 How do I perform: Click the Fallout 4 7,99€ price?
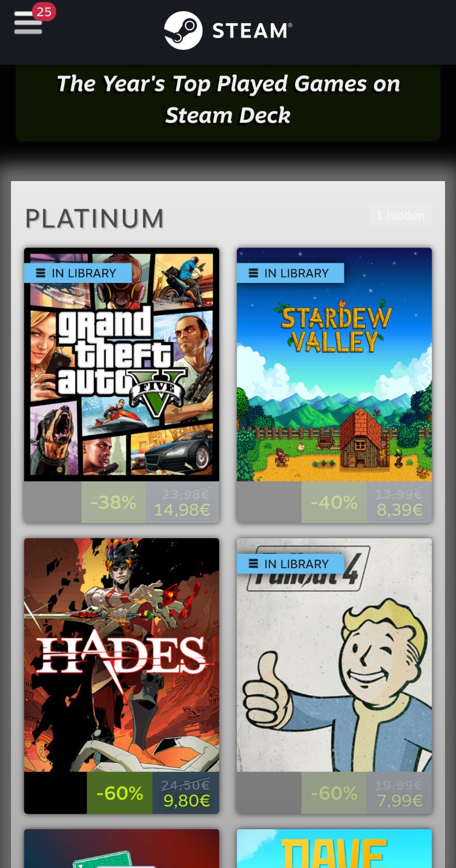pos(399,801)
